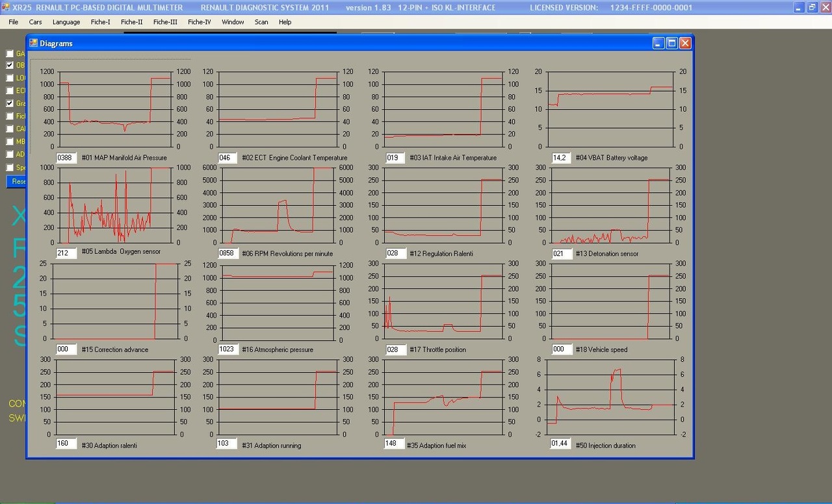This screenshot has width=832, height=504.
Task: Toggle the 'EC' checkbox in main window
Action: (x=10, y=91)
